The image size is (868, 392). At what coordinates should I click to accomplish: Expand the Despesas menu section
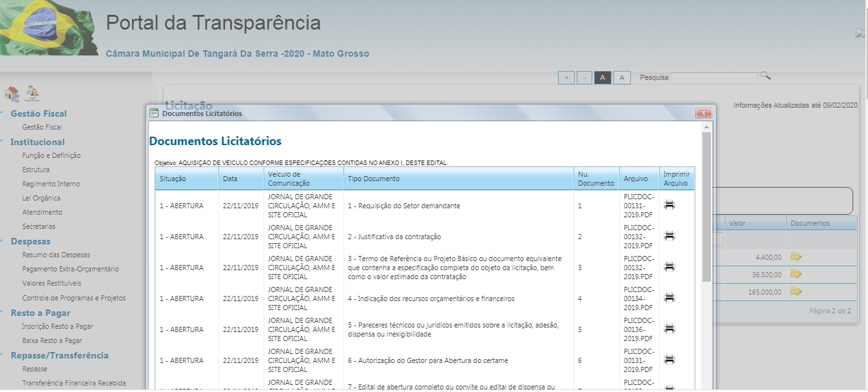[30, 241]
